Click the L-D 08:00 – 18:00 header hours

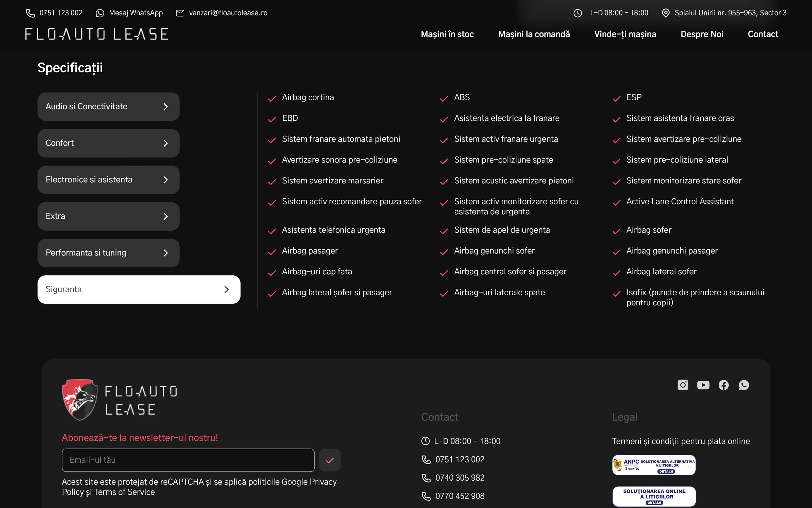[x=619, y=13]
